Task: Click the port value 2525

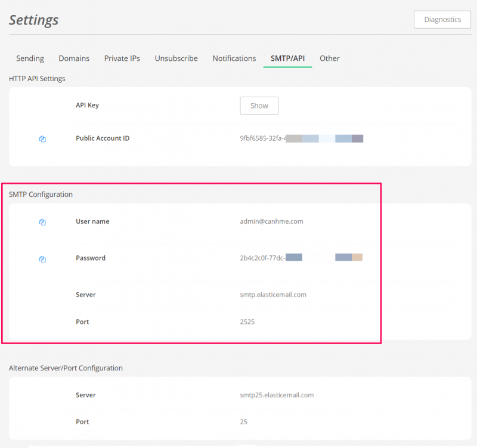Action: point(247,322)
